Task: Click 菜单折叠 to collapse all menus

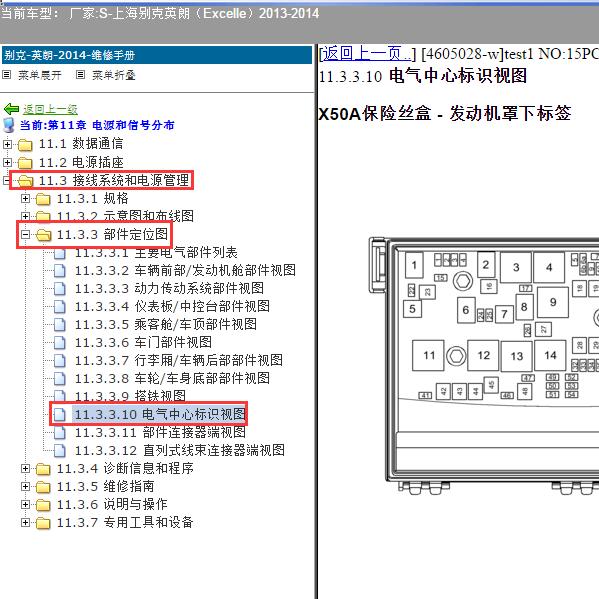Action: [114, 75]
